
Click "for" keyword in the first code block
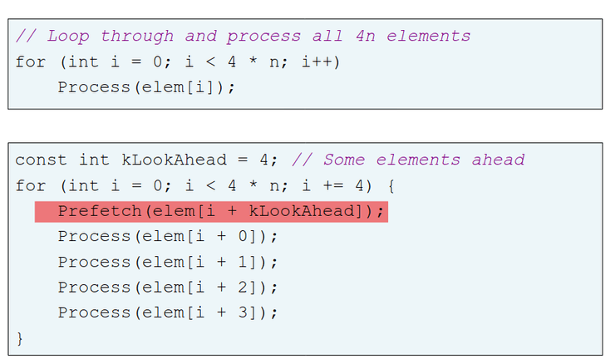[x=31, y=61]
